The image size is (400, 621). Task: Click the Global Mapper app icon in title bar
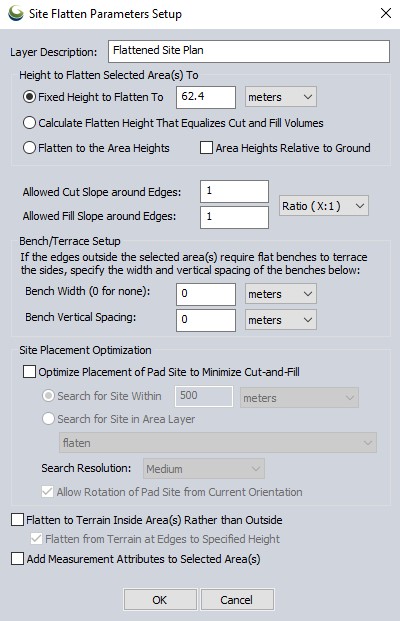click(16, 13)
